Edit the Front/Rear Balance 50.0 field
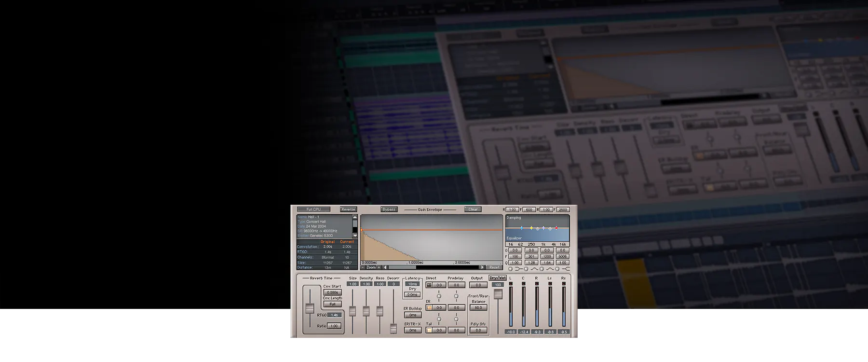This screenshot has width=868, height=362. point(478,307)
